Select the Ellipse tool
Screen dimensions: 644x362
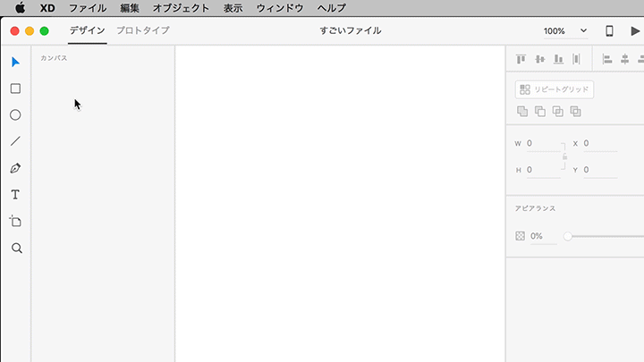pyautogui.click(x=15, y=115)
